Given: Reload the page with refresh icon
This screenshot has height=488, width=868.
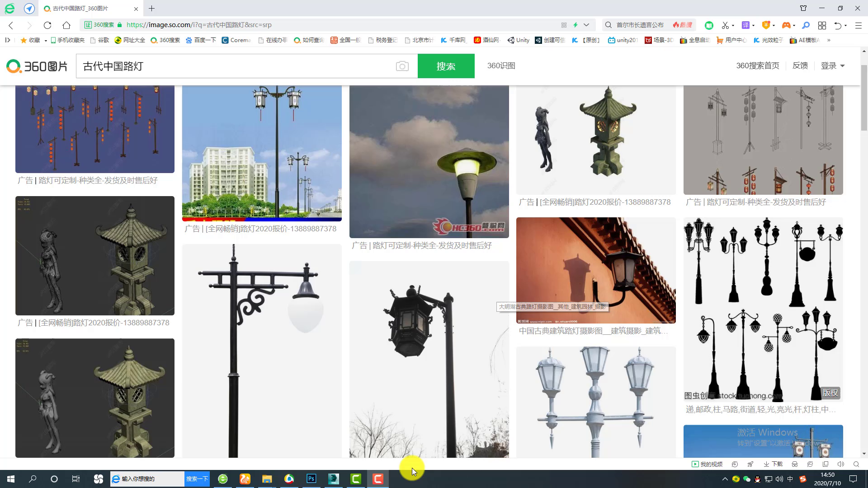Looking at the screenshot, I should pyautogui.click(x=47, y=25).
